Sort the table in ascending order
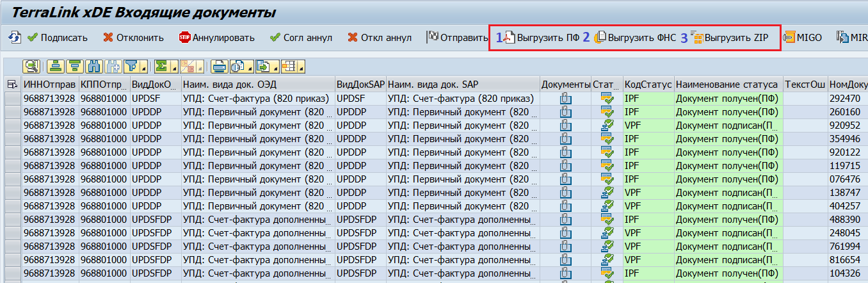The image size is (868, 283). [56, 66]
